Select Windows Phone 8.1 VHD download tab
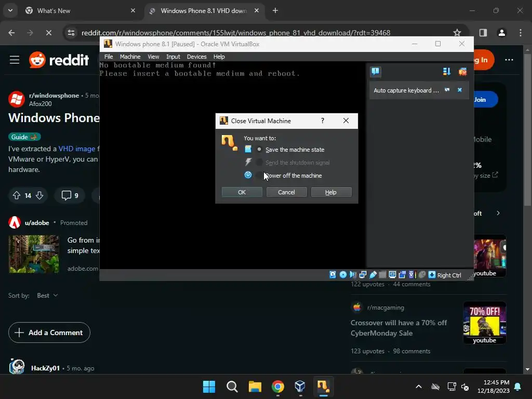Viewport: 532px width, 399px height. [204, 11]
